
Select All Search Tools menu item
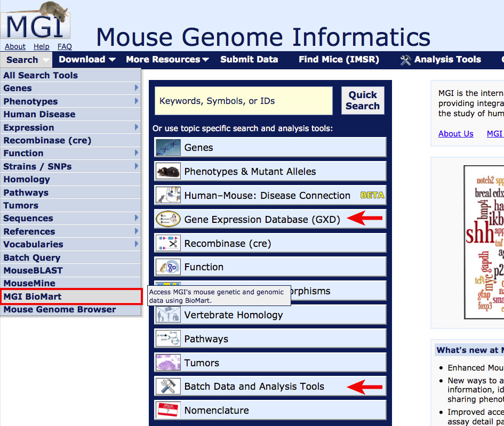[x=70, y=75]
